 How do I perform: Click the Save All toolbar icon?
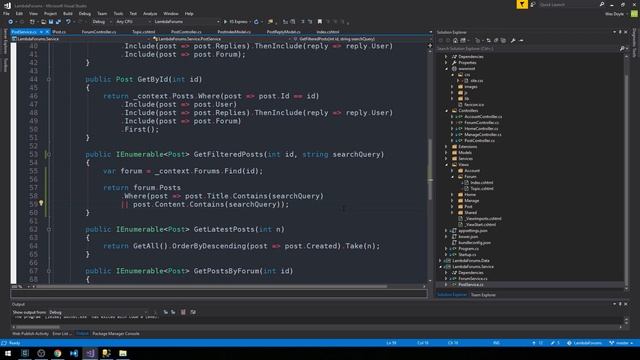pos(58,22)
